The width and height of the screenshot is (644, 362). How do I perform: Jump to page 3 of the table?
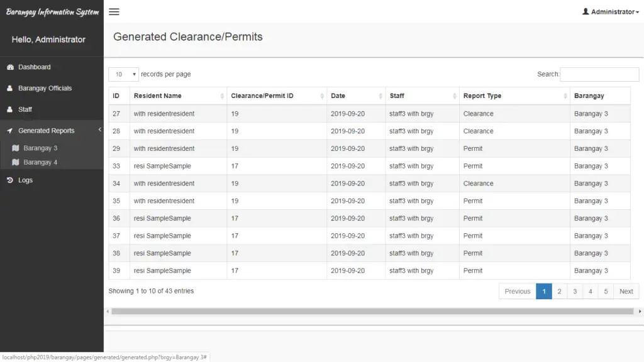tap(575, 291)
